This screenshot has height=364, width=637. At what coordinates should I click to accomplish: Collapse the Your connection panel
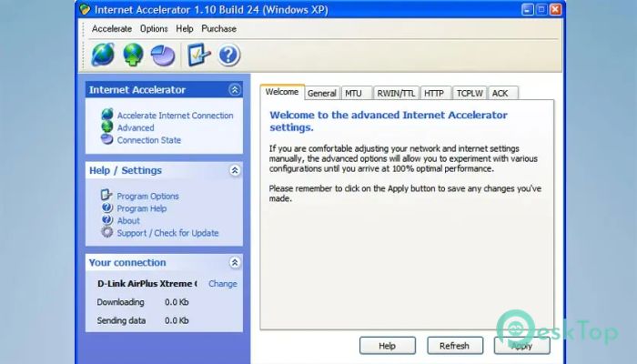coord(235,262)
